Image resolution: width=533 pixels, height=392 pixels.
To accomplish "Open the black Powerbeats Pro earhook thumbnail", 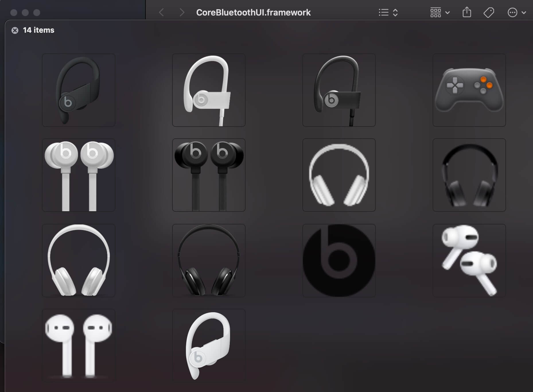I will pyautogui.click(x=79, y=90).
